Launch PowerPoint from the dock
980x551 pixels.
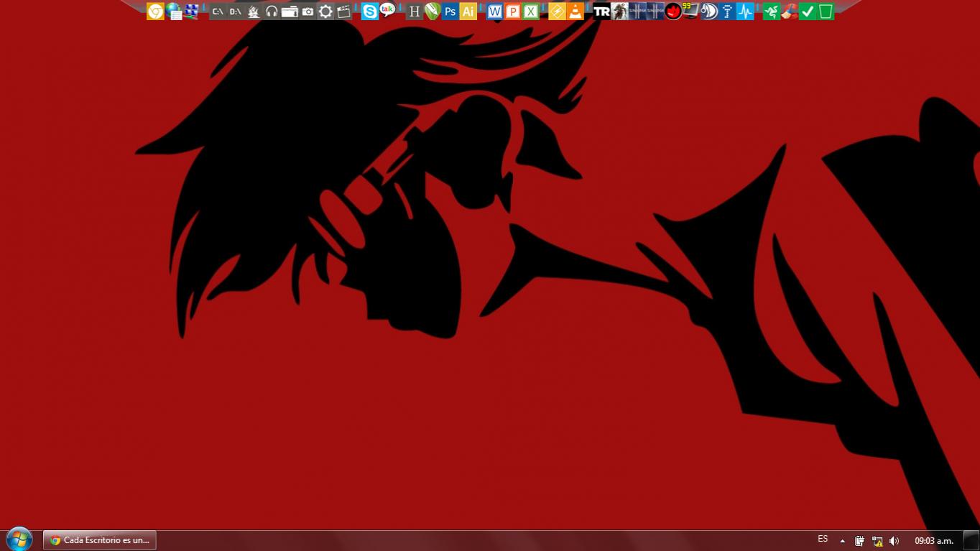512,11
